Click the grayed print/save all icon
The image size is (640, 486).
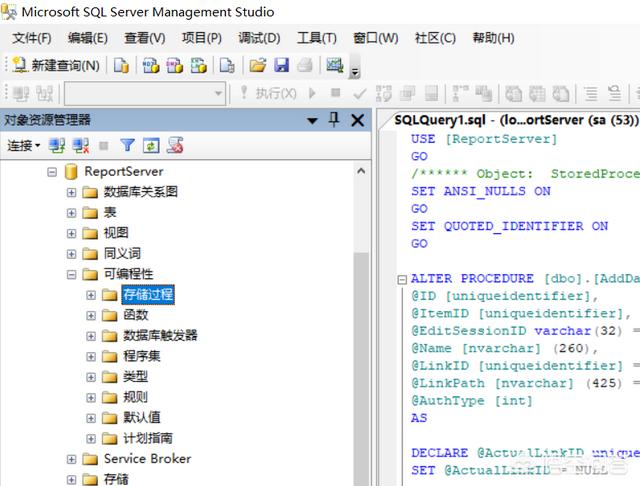[305, 65]
